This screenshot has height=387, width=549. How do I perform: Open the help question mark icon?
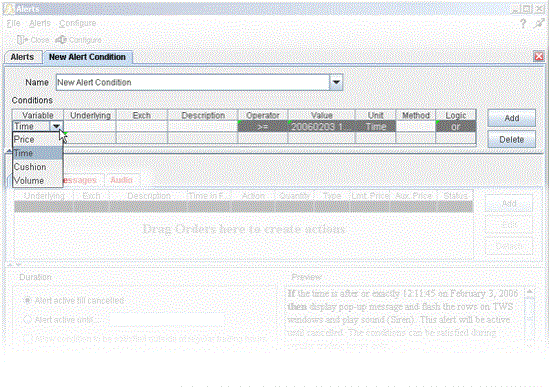[x=523, y=23]
